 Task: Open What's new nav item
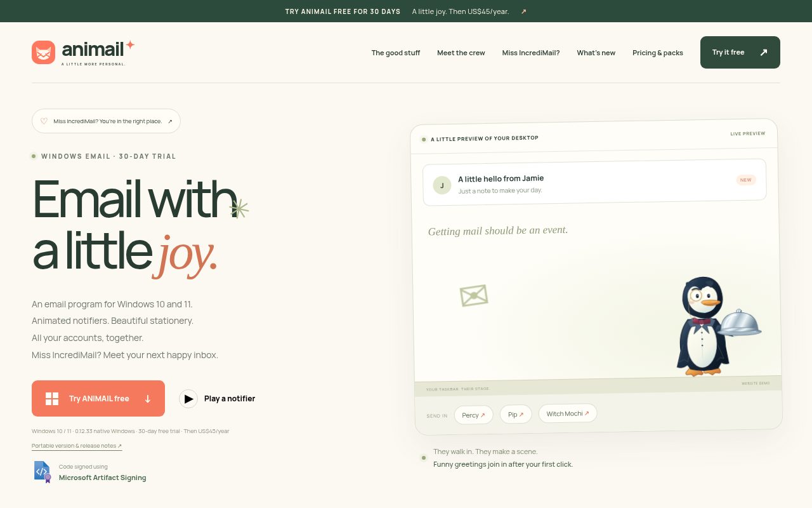pyautogui.click(x=596, y=53)
